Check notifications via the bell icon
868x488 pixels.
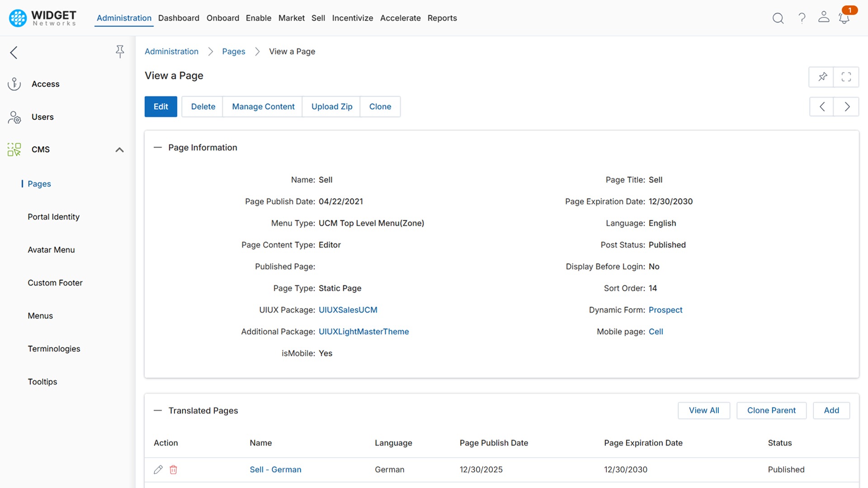pyautogui.click(x=844, y=19)
